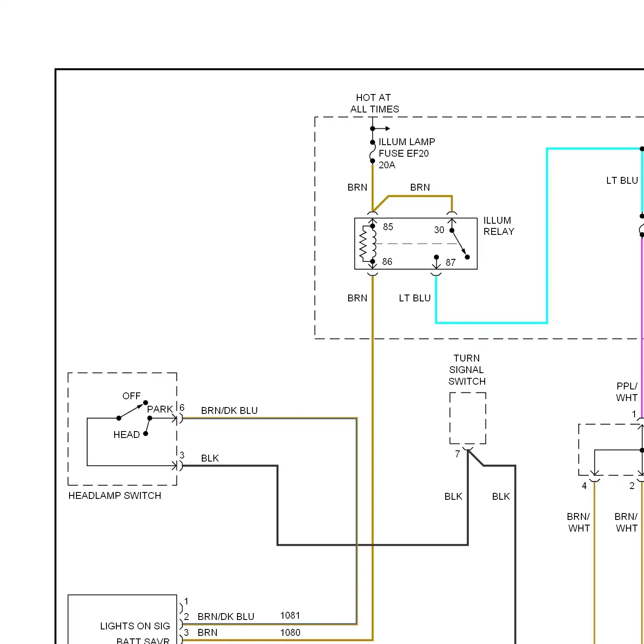
Task: Click headlamp switch pin number 6
Action: [182, 408]
